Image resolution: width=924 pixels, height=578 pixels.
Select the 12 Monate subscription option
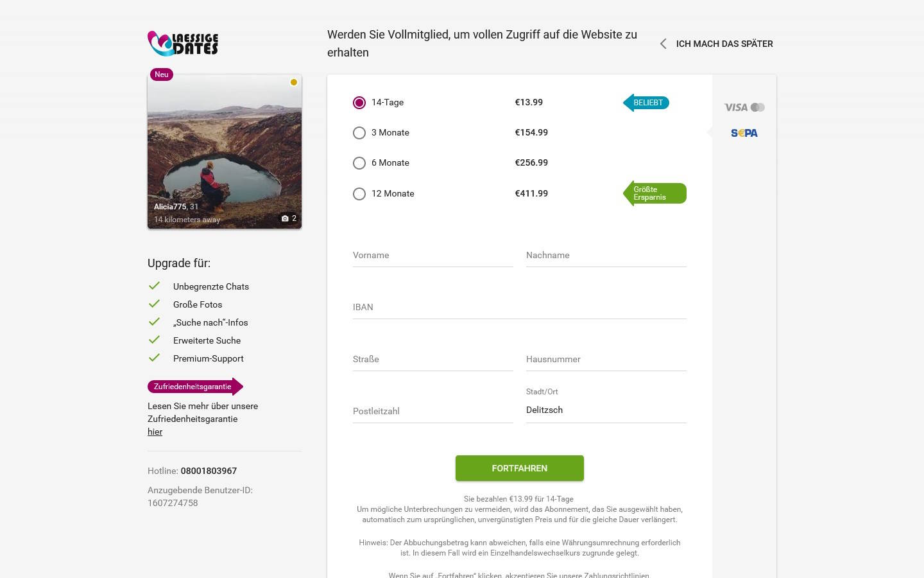pos(359,193)
